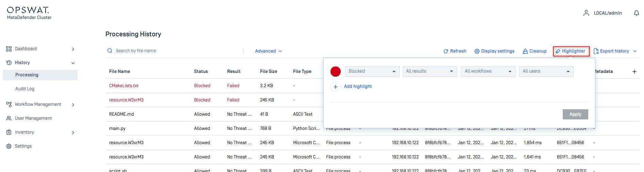Click the search magnifier icon
Viewport: 644px width, 172px height.
(x=110, y=51)
